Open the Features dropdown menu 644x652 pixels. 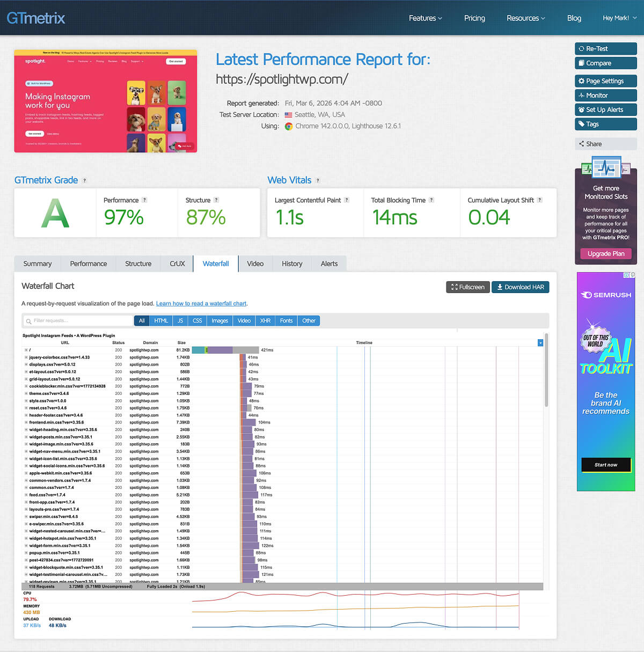pos(426,18)
